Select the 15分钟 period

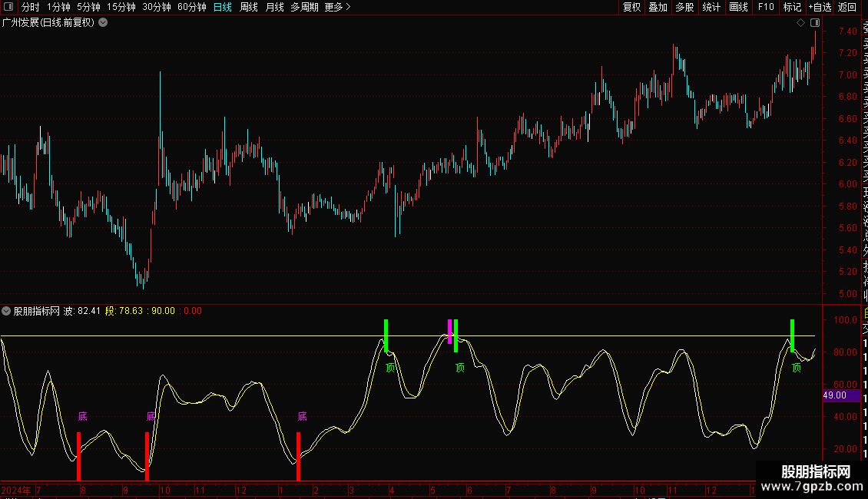click(121, 7)
